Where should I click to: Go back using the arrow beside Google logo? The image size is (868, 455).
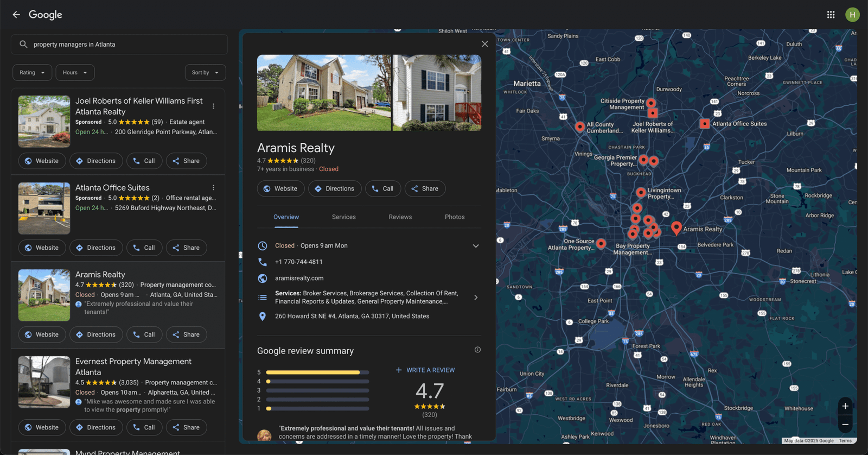[x=16, y=15]
